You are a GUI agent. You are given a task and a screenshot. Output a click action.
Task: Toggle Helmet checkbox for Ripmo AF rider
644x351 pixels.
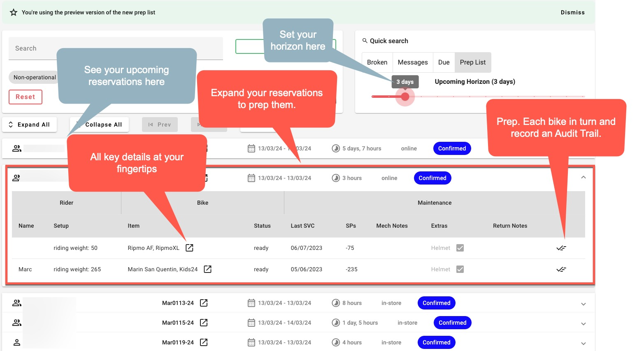[x=460, y=248]
